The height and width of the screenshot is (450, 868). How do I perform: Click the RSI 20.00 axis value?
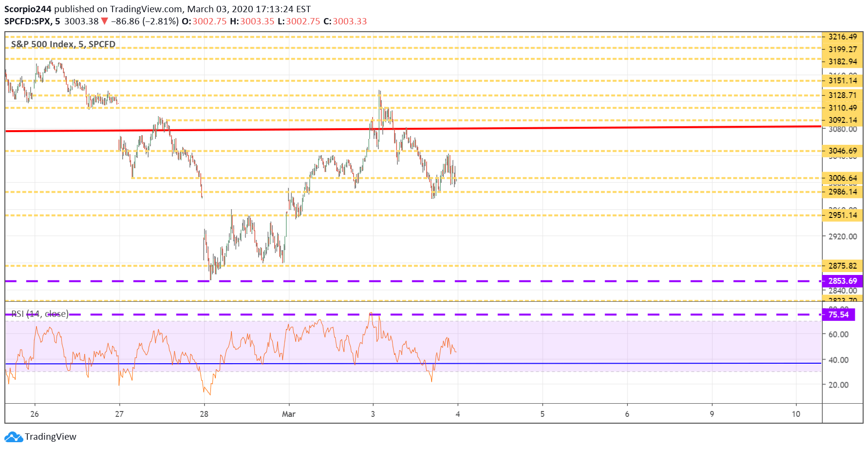click(838, 385)
